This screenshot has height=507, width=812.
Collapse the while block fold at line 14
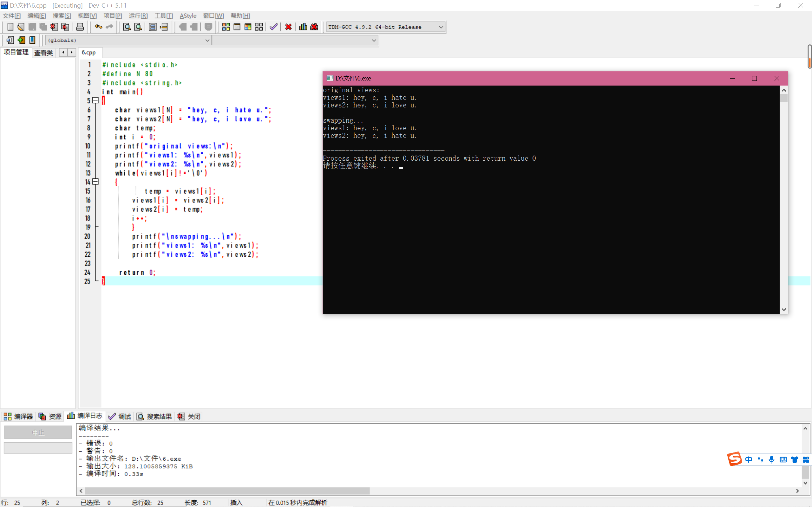click(95, 182)
